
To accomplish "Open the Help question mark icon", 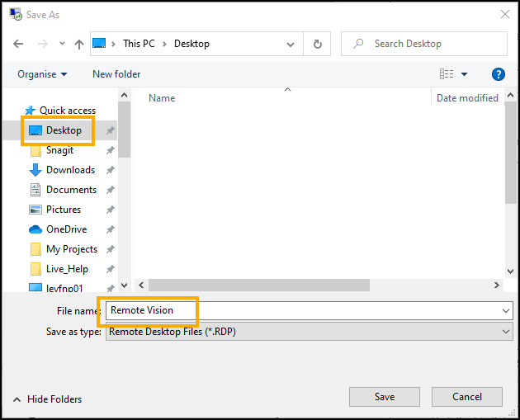I will [498, 74].
